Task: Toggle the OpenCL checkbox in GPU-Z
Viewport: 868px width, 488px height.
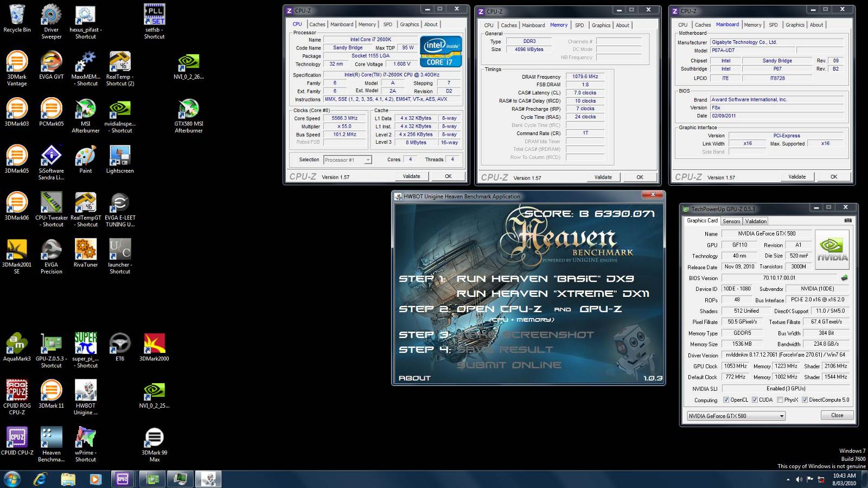Action: point(726,400)
